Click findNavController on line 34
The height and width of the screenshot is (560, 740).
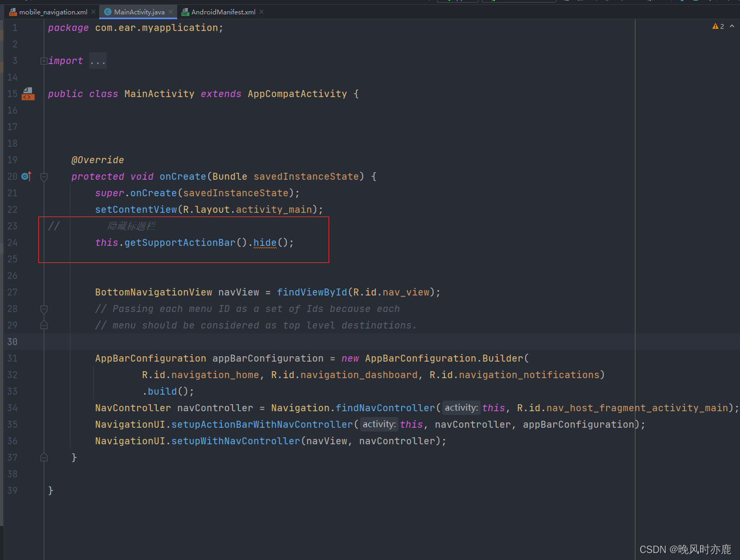[386, 408]
